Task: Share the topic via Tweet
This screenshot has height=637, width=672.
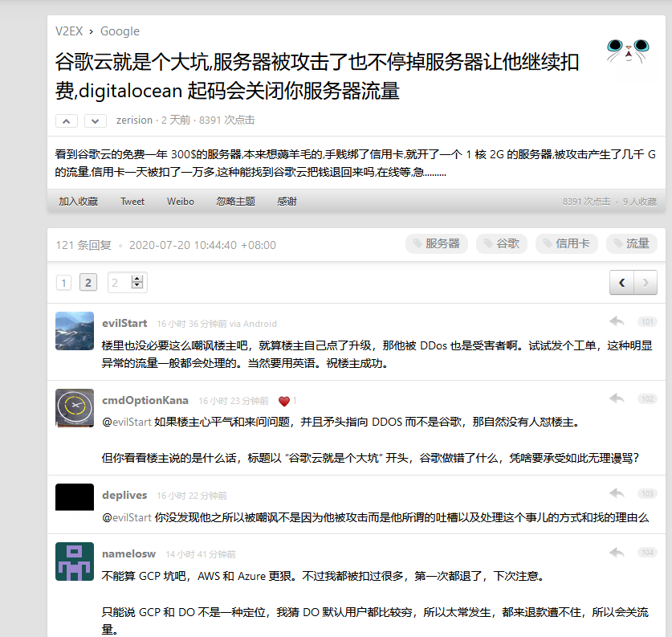Action: [x=132, y=202]
